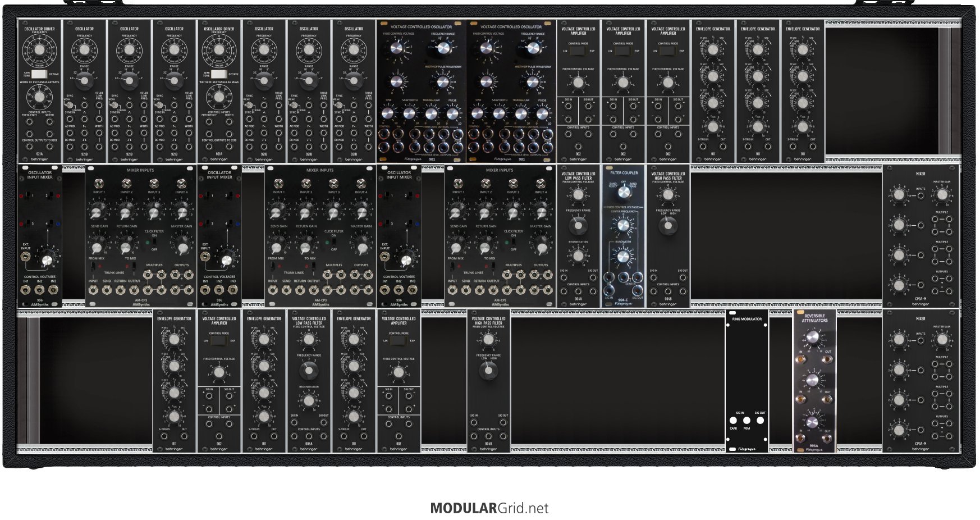Adjust the Filter Coupler Bandwidth knob
980x520 pixels.
(x=623, y=257)
